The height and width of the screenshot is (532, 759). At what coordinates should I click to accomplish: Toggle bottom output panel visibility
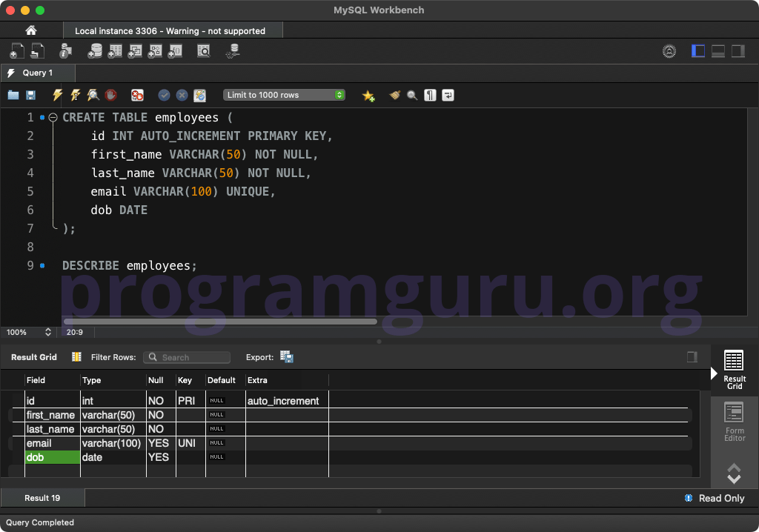click(717, 51)
